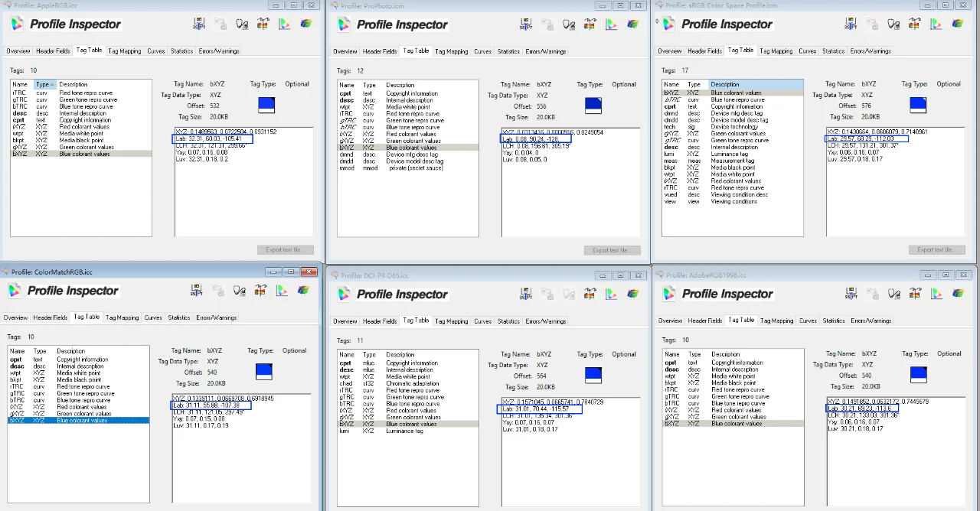Open the 2D gamut graph icon in AppleRGB window
The image size is (980, 511).
click(x=284, y=24)
